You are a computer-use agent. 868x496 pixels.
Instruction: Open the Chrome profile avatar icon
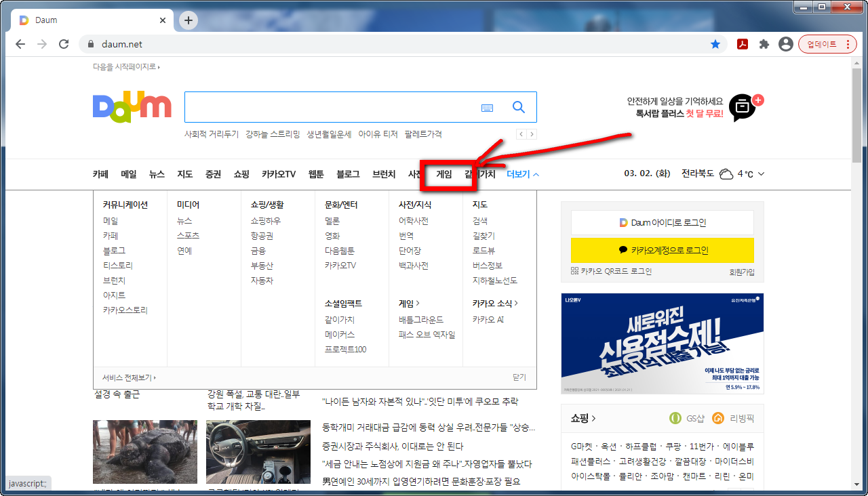[786, 44]
